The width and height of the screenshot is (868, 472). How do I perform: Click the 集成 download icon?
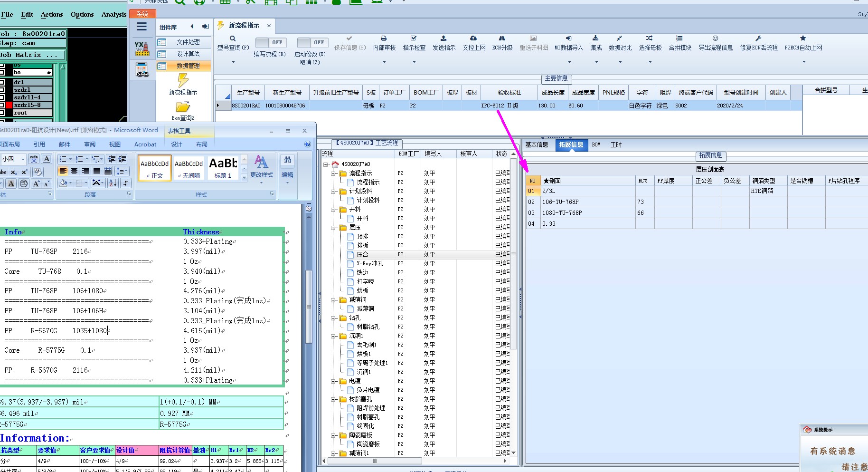click(x=595, y=38)
